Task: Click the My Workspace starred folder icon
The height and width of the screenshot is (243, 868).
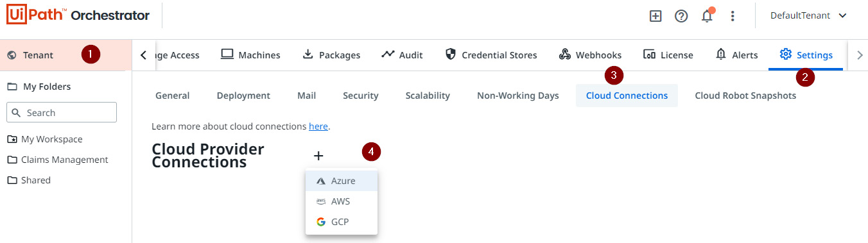Action: coord(12,139)
